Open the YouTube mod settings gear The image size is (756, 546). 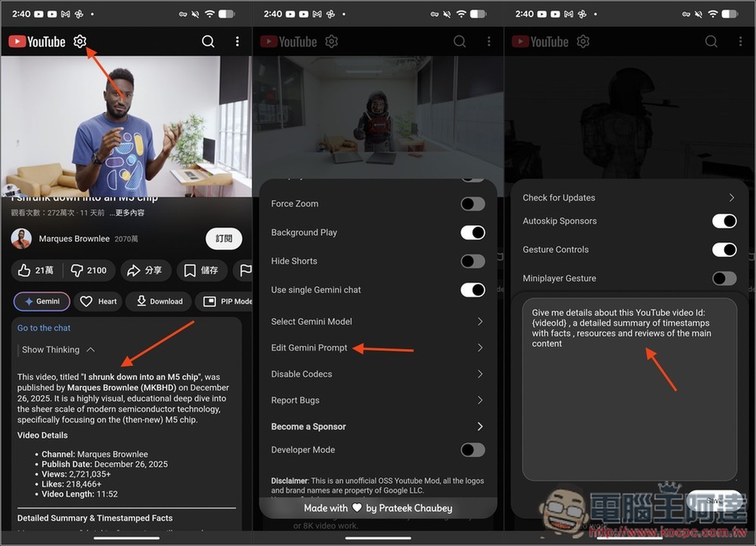(x=80, y=42)
